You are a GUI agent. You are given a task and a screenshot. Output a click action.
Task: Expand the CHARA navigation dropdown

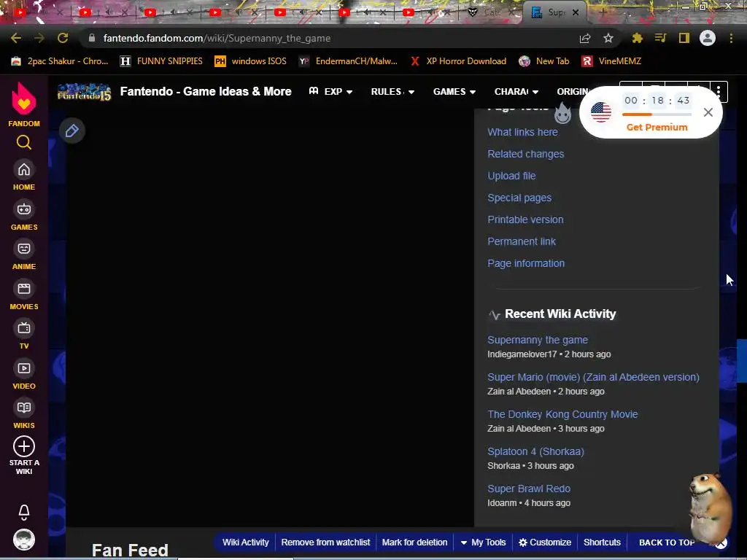tap(516, 91)
